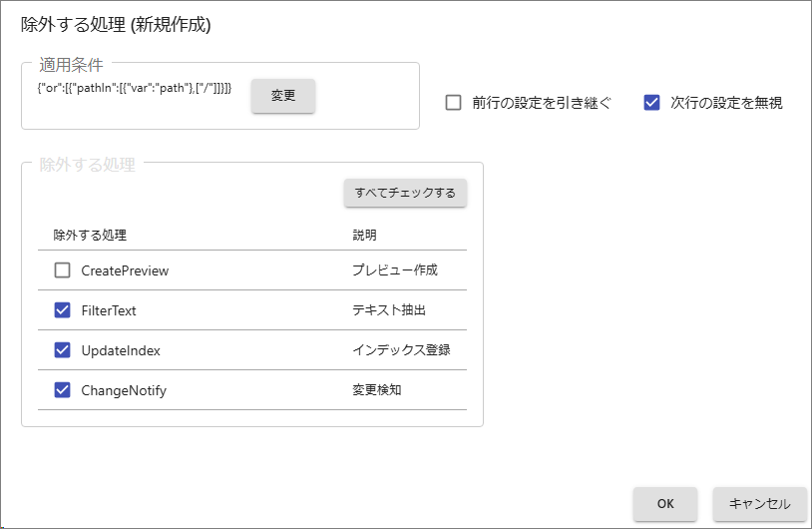Image resolution: width=812 pixels, height=529 pixels.
Task: Click the プレビュー作成 description cell
Action: pyautogui.click(x=395, y=270)
